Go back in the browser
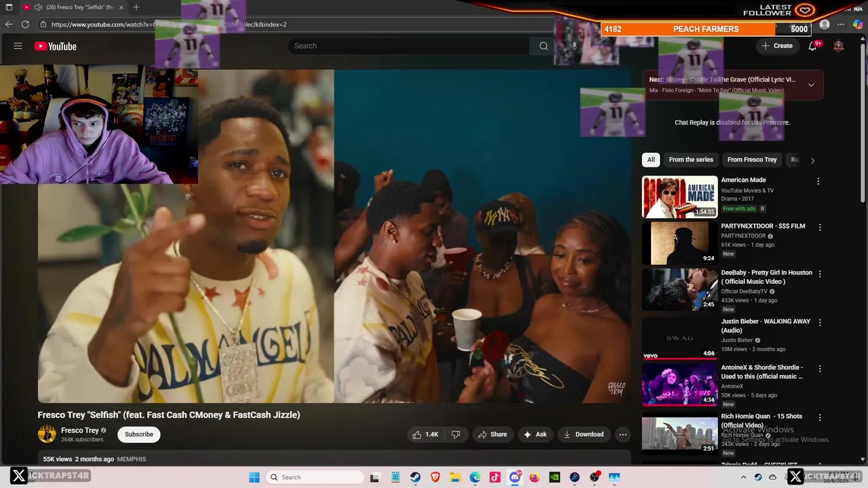This screenshot has width=868, height=488. tap(9, 24)
